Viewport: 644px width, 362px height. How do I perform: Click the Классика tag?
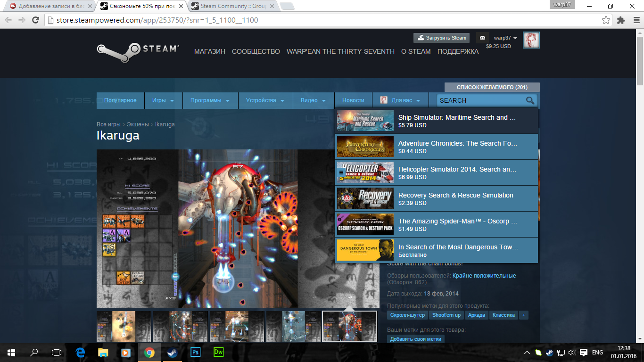click(504, 315)
